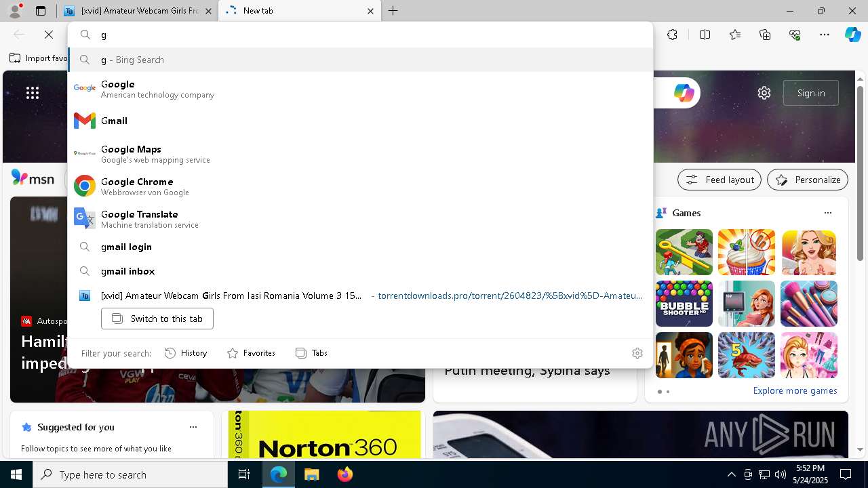This screenshot has width=868, height=488.
Task: Open the tab actions menu icon
Action: 41,11
